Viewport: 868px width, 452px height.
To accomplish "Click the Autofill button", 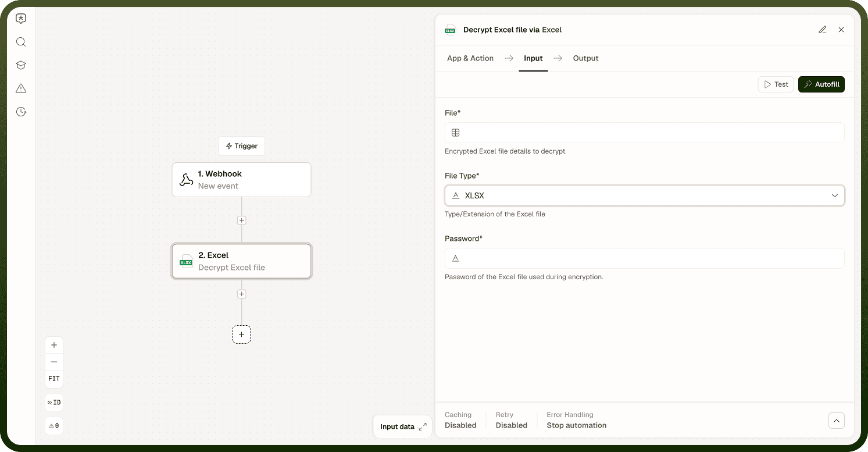I will (821, 84).
